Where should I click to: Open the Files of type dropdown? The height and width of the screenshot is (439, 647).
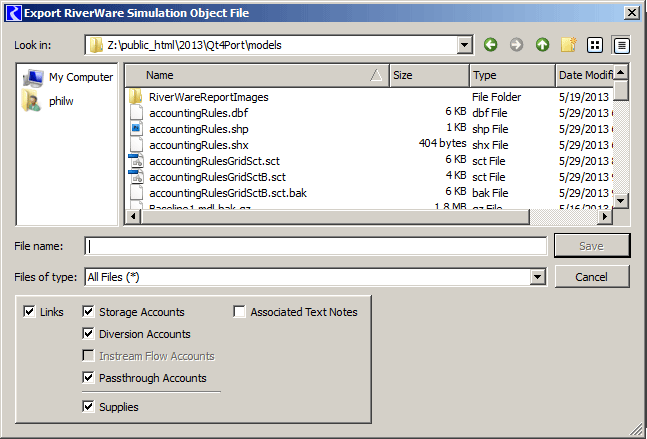tap(538, 277)
